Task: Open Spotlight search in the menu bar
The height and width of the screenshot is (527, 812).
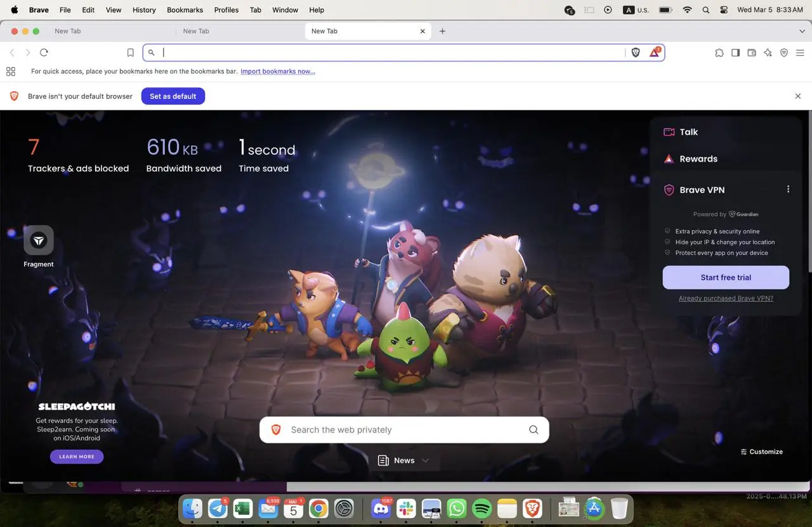Action: pos(706,10)
